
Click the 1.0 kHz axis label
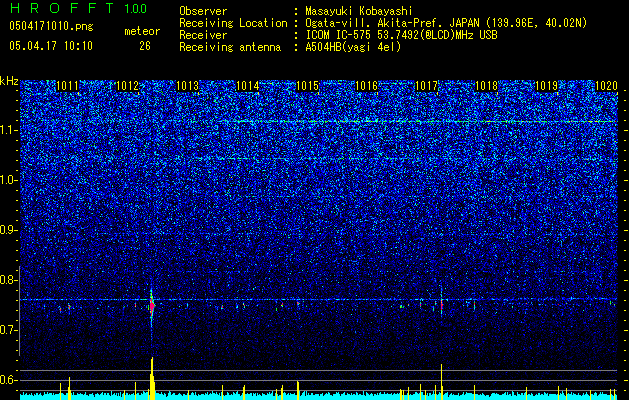(x=9, y=180)
